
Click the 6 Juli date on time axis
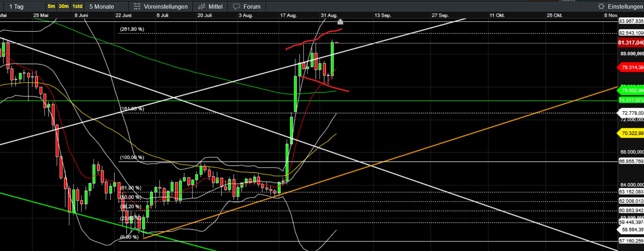tap(163, 15)
